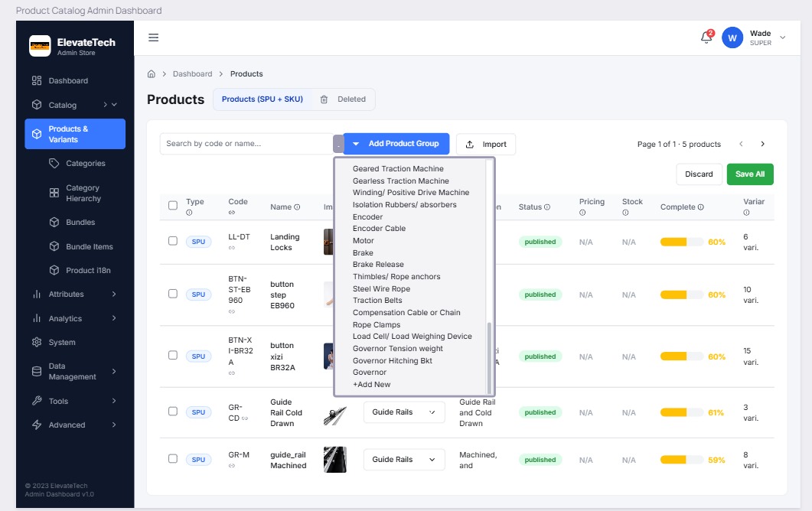The width and height of the screenshot is (812, 511).
Task: Click the Dashboard grid icon in sidebar
Action: (x=37, y=80)
